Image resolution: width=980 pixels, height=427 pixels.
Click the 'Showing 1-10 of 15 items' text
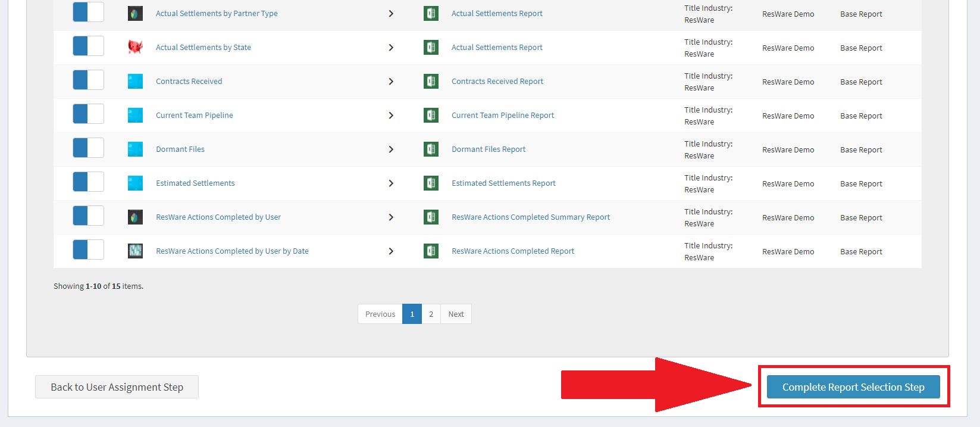[98, 286]
